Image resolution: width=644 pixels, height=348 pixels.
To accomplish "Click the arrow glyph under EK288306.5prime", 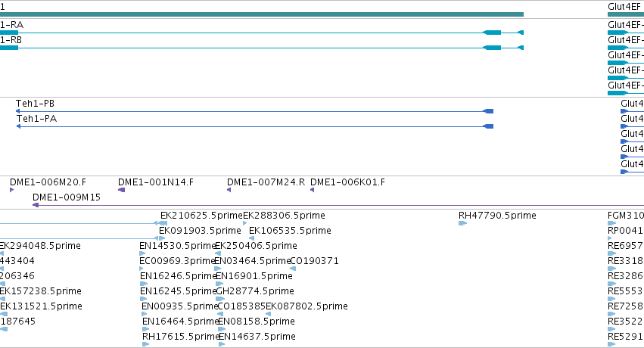I will [x=245, y=223].
